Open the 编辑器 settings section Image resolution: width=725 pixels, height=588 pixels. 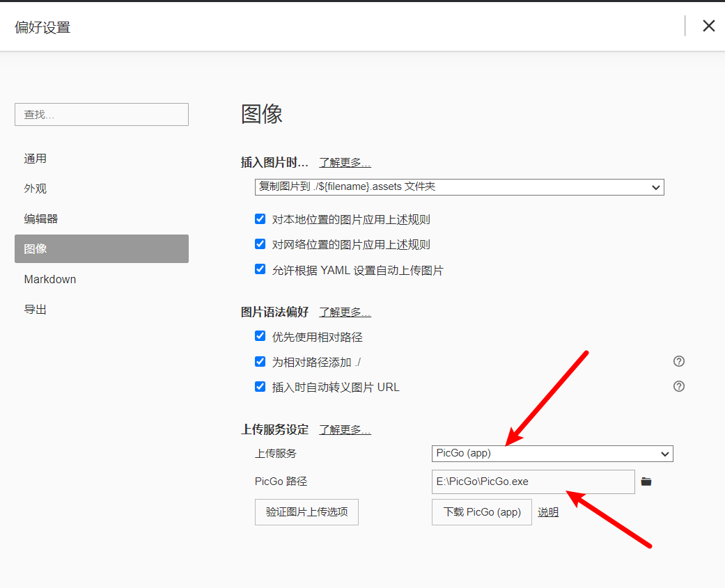click(x=41, y=218)
